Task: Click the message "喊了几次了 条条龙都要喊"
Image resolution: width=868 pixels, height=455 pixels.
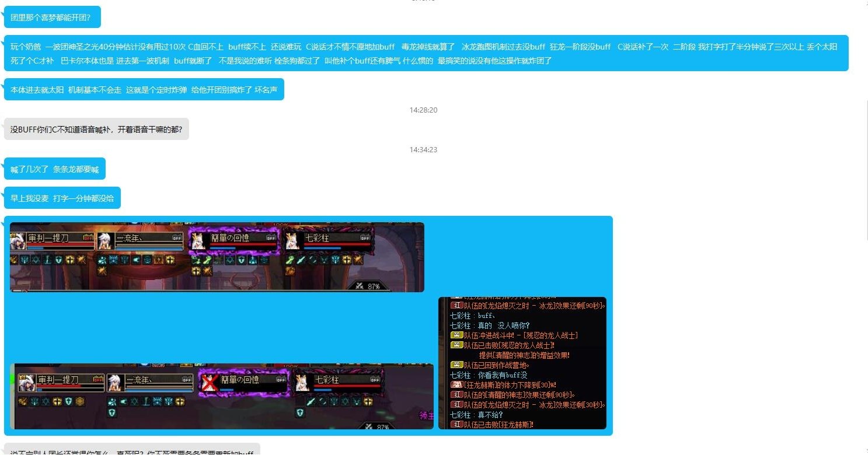Action: tap(55, 169)
